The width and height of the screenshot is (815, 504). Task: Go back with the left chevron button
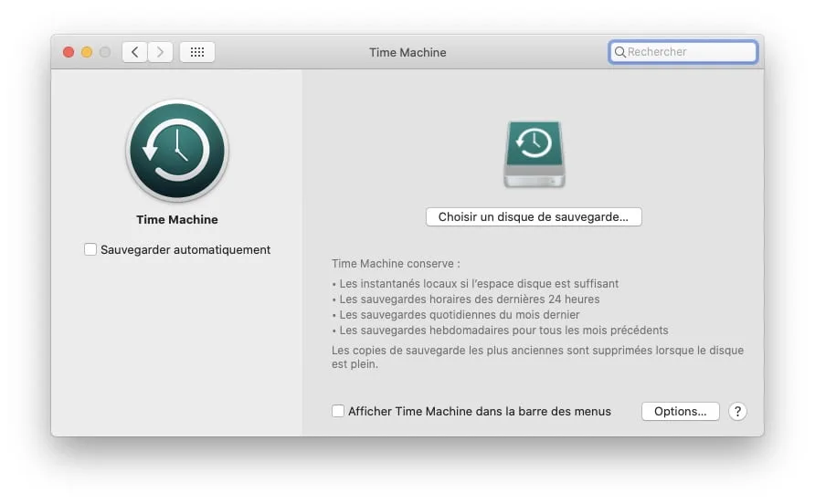(134, 52)
